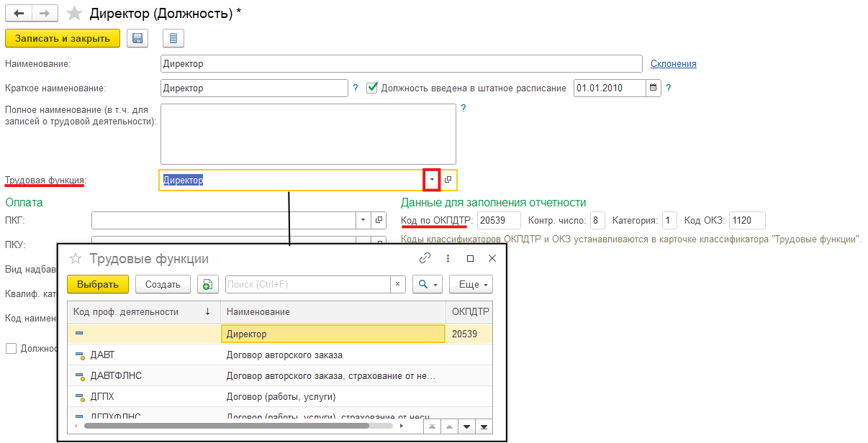Click the Код по ОКПДТР value 20539

tap(499, 221)
